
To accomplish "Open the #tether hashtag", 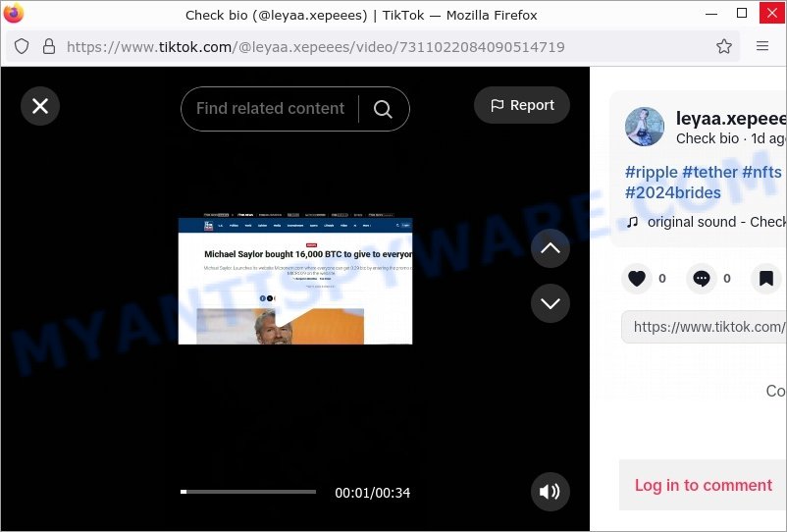I will (709, 172).
